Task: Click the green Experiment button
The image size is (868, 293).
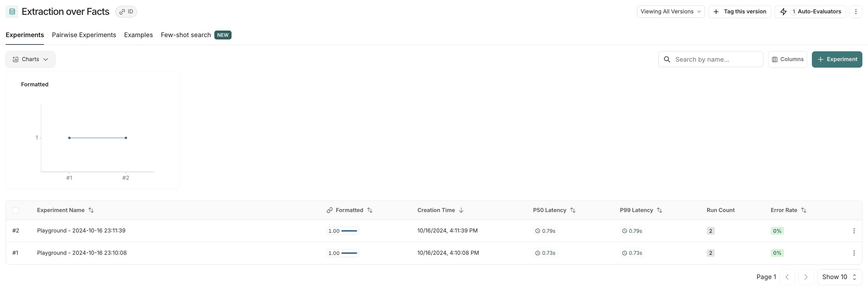Action: coord(837,59)
